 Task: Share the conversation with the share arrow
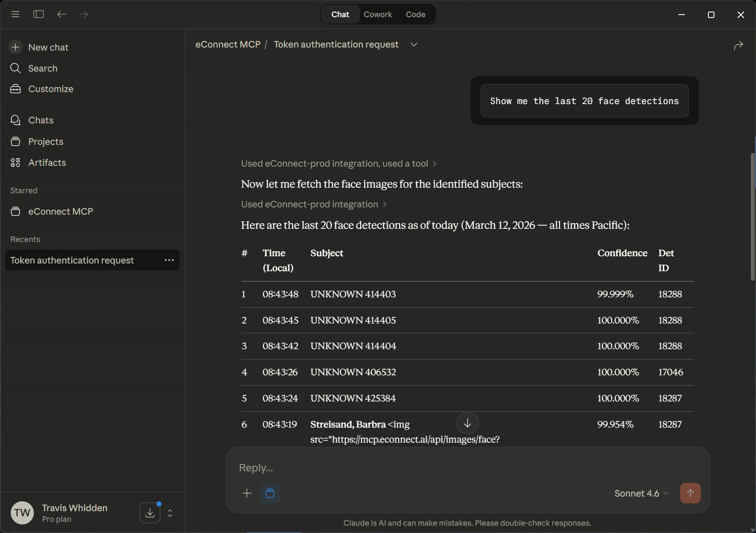point(739,45)
